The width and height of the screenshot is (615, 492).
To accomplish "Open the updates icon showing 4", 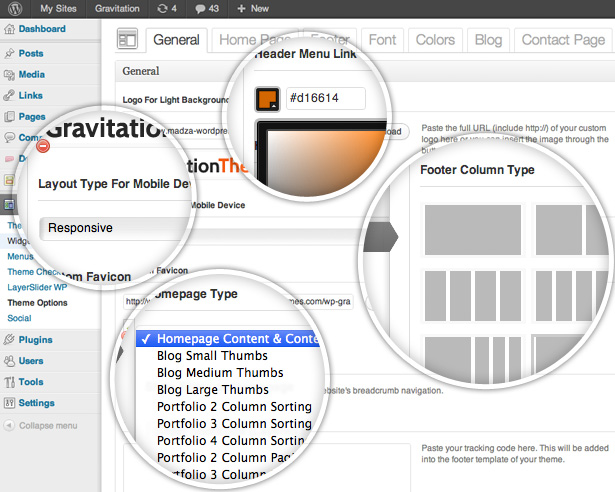I will point(167,8).
